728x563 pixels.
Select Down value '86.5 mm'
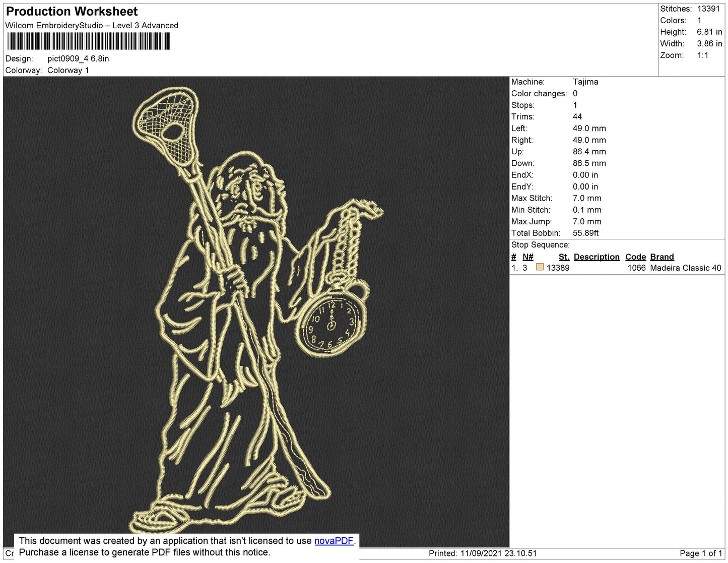tap(589, 163)
